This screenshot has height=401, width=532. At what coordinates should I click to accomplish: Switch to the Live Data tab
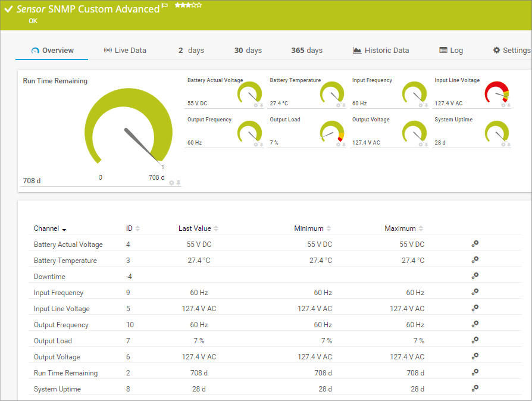[x=125, y=51]
